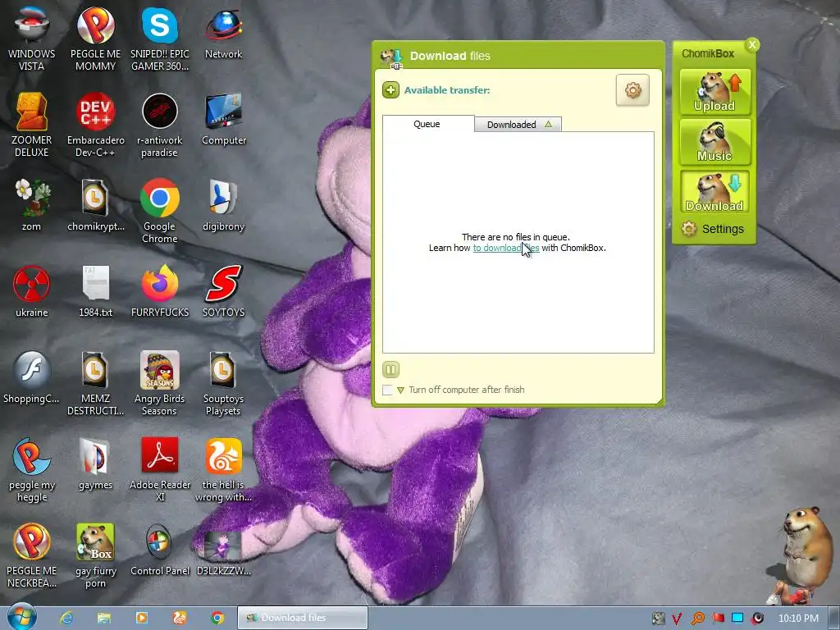Switch to the Queue tab
Viewport: 840px width, 630px height.
(x=427, y=124)
